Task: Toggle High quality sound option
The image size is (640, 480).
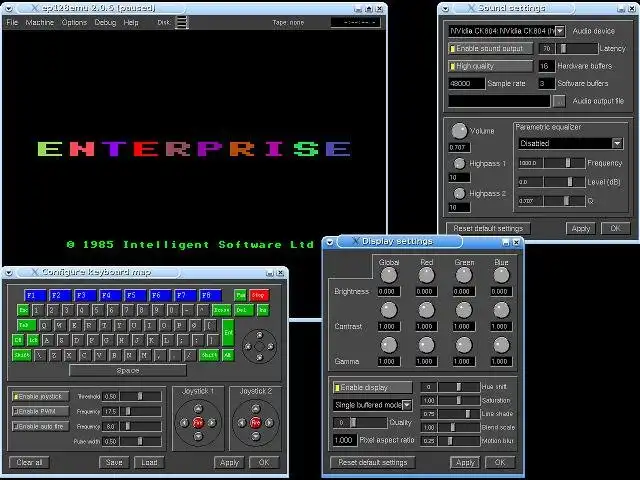Action: 490,66
